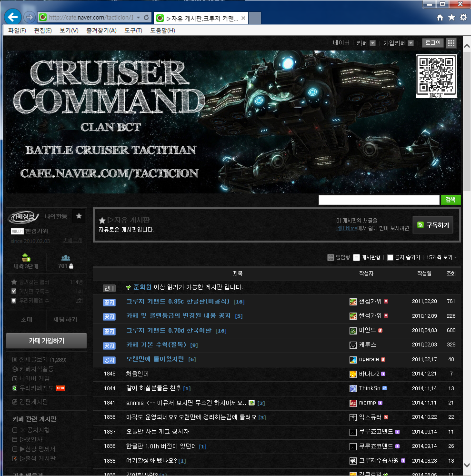Select the 앨범형 view icon
Viewport: 471px width, 476px height.
coord(331,257)
